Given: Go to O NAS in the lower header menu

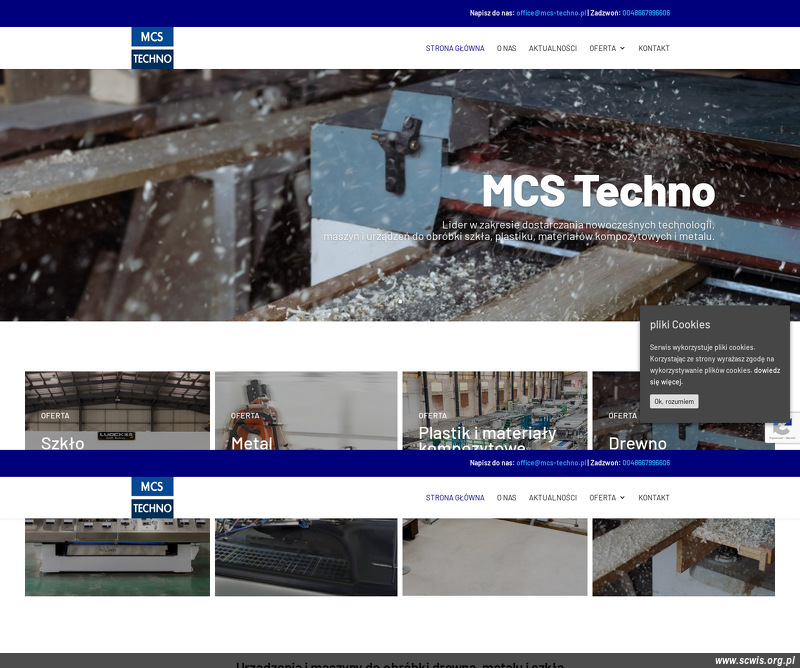Looking at the screenshot, I should pos(507,498).
